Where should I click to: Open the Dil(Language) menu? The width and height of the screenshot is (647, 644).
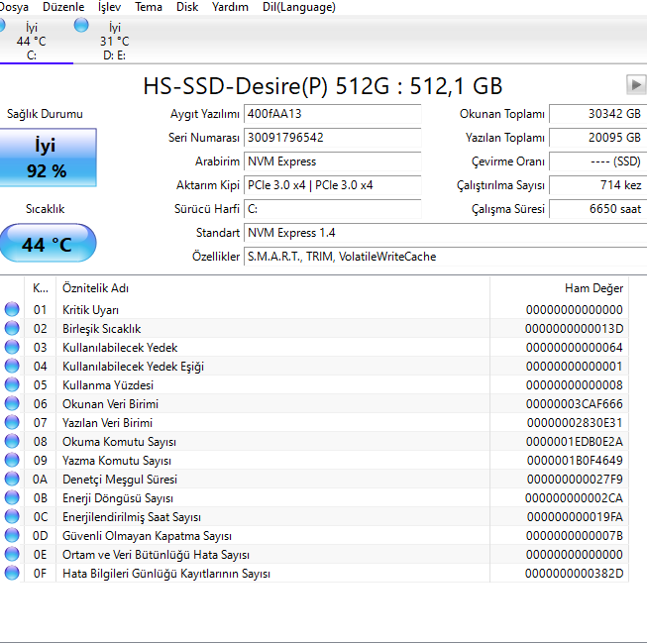[x=299, y=7]
